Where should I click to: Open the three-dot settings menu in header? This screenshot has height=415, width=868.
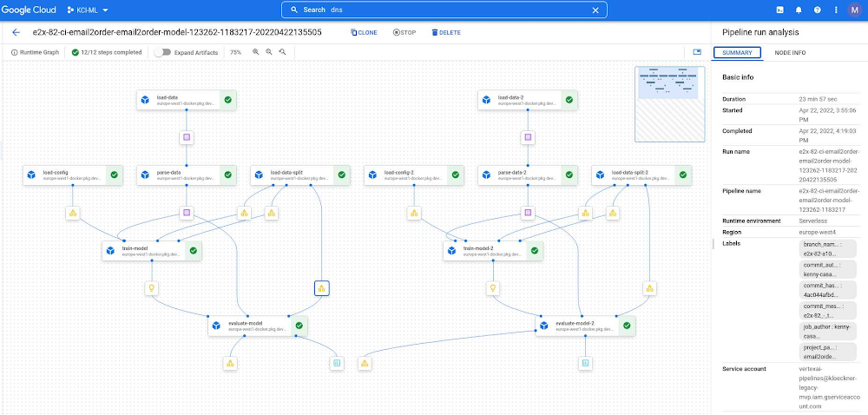click(836, 10)
